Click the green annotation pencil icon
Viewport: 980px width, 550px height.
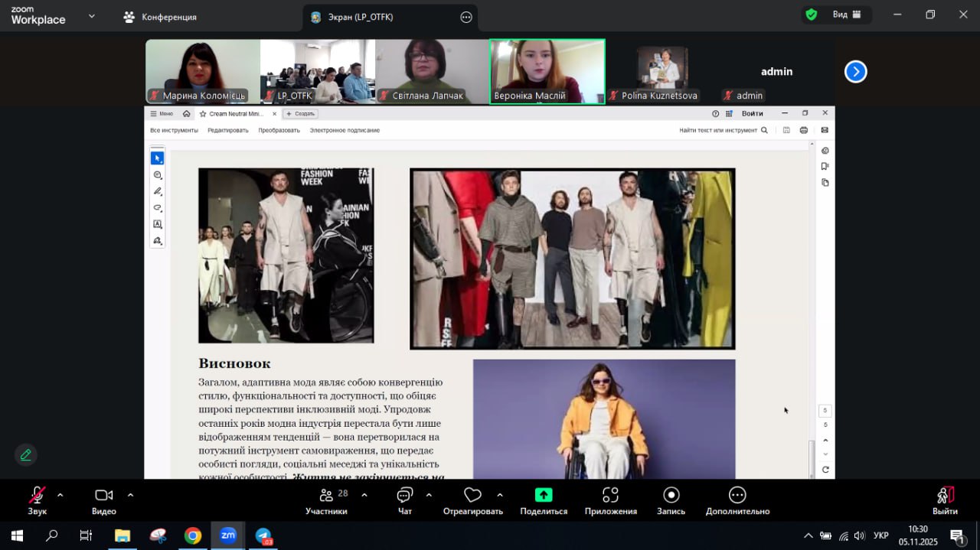pos(26,455)
